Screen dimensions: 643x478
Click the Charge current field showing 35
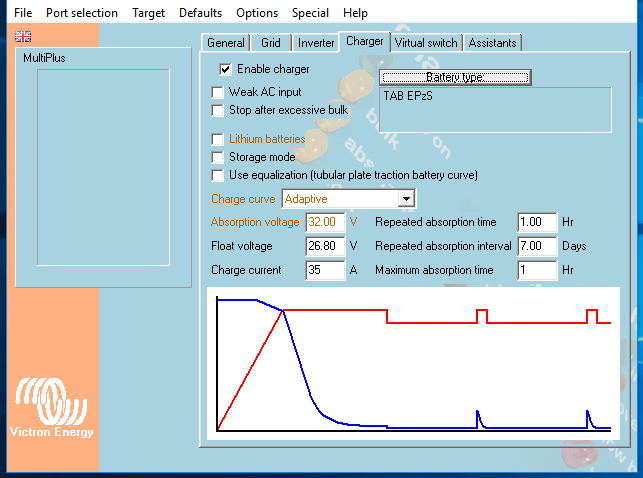[x=325, y=270]
